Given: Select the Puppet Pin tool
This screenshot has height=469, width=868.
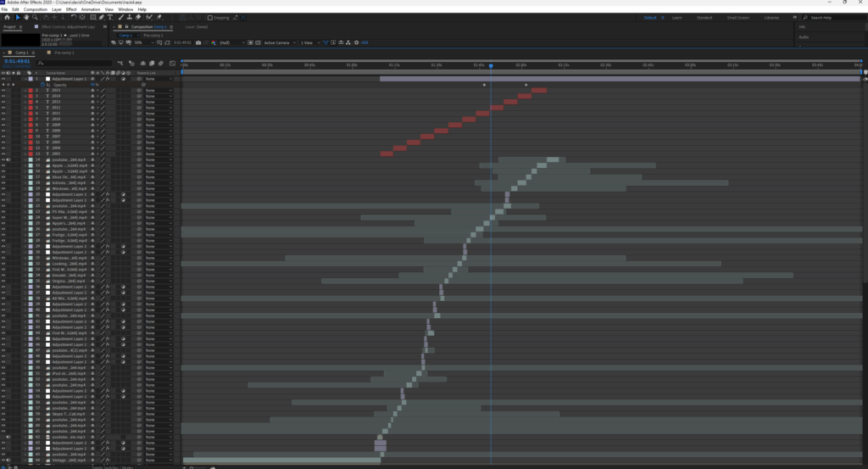Looking at the screenshot, I should [x=159, y=18].
